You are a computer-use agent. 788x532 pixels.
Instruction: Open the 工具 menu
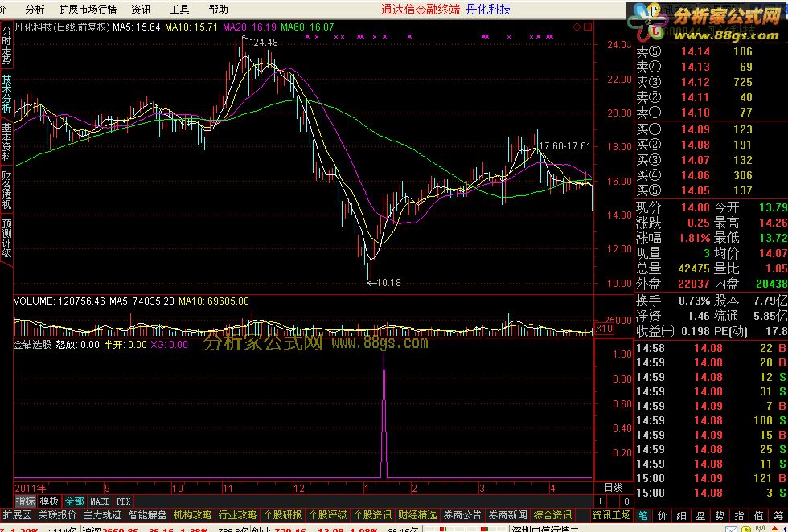click(179, 9)
